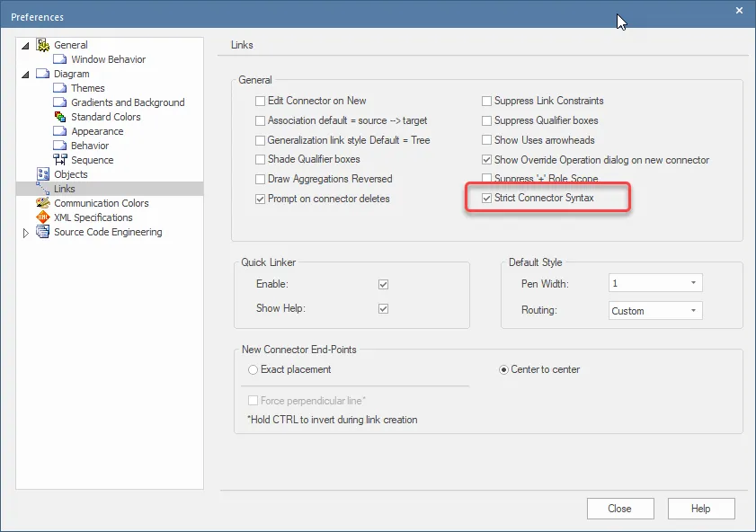Click the Communication Colors icon
The image size is (756, 532).
(43, 203)
